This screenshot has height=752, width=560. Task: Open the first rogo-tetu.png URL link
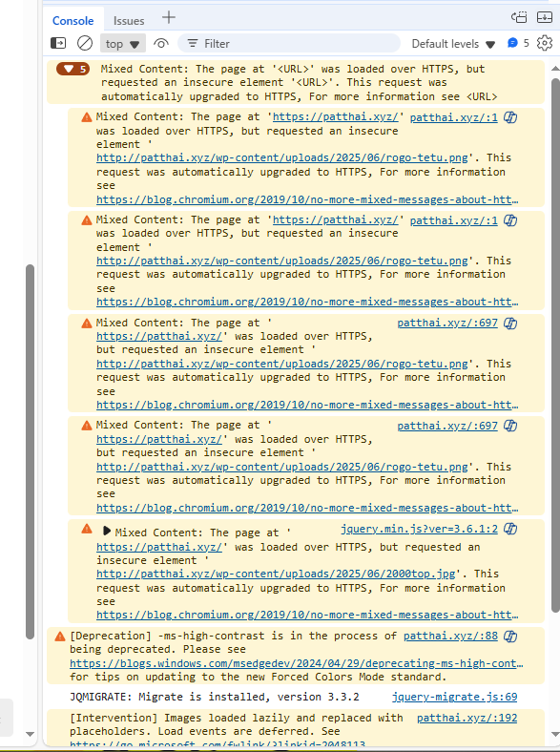(282, 157)
